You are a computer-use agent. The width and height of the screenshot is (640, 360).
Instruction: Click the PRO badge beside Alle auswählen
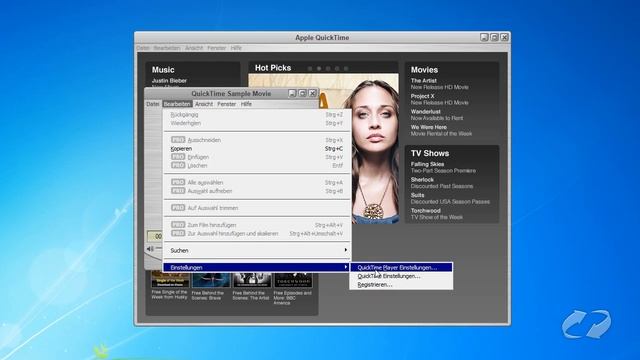[178, 182]
